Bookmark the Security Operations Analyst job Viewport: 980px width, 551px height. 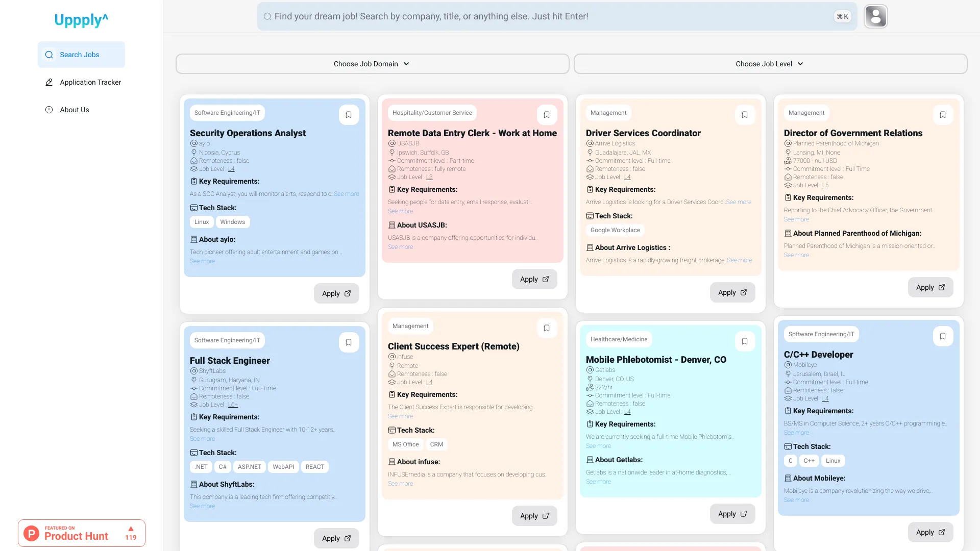click(349, 114)
